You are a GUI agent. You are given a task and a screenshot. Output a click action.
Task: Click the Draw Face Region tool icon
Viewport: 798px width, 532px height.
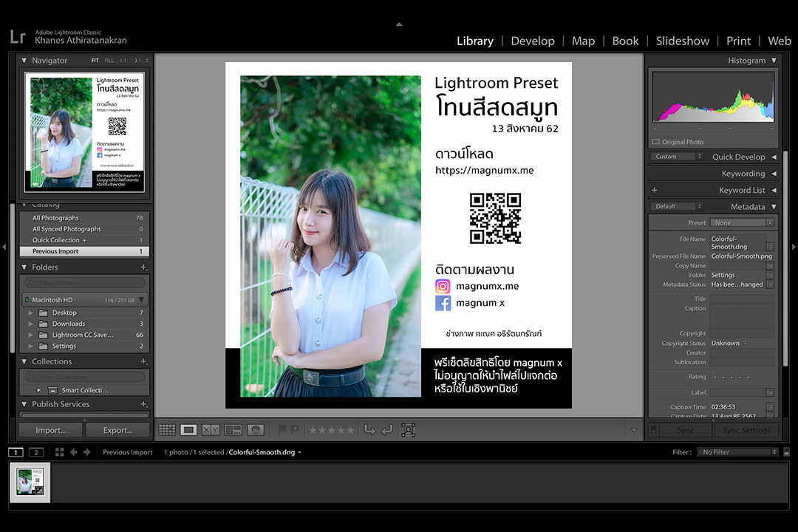click(408, 430)
